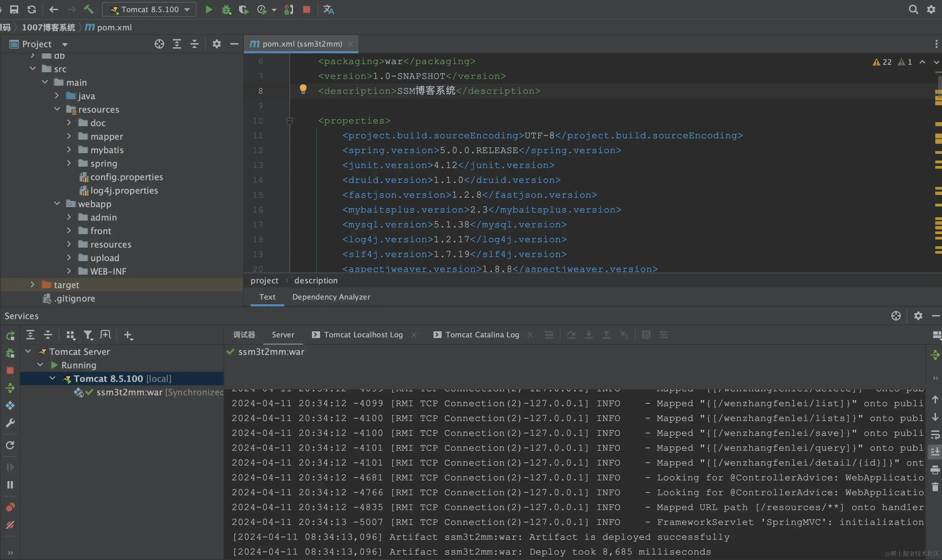The height and width of the screenshot is (560, 942).
Task: Open Project panel options gear
Action: coord(216,44)
